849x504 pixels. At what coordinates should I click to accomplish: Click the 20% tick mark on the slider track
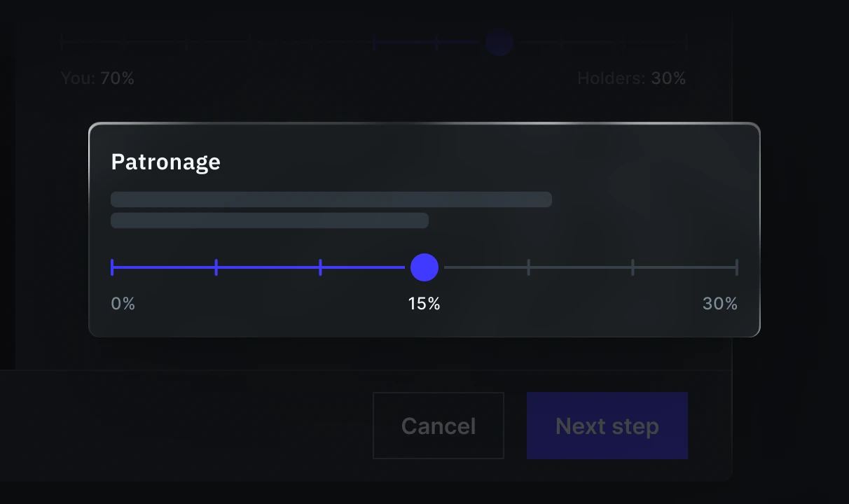click(x=529, y=267)
